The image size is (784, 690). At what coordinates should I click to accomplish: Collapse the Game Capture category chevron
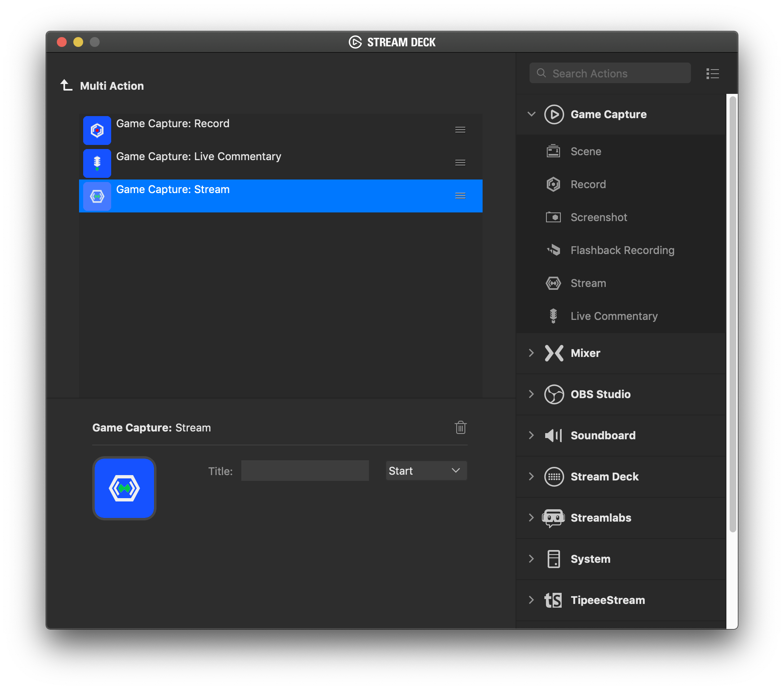[532, 114]
